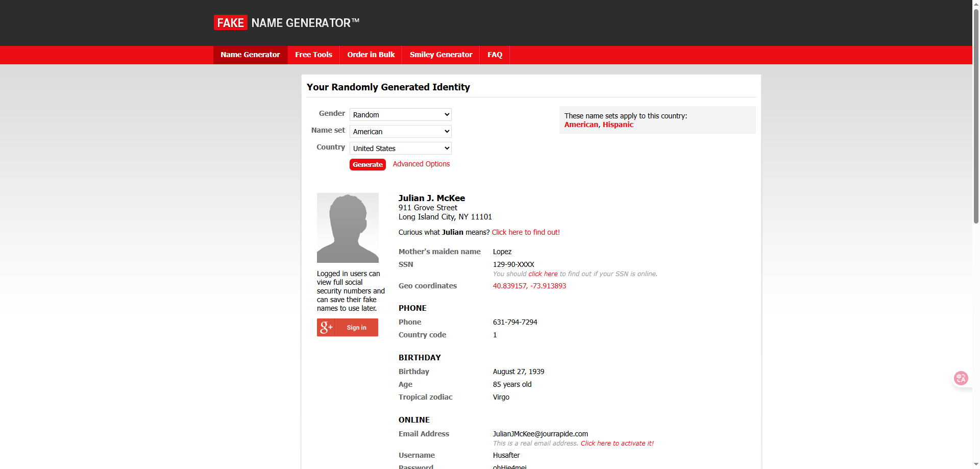Open the Country dropdown
The width and height of the screenshot is (980, 469).
pyautogui.click(x=400, y=149)
